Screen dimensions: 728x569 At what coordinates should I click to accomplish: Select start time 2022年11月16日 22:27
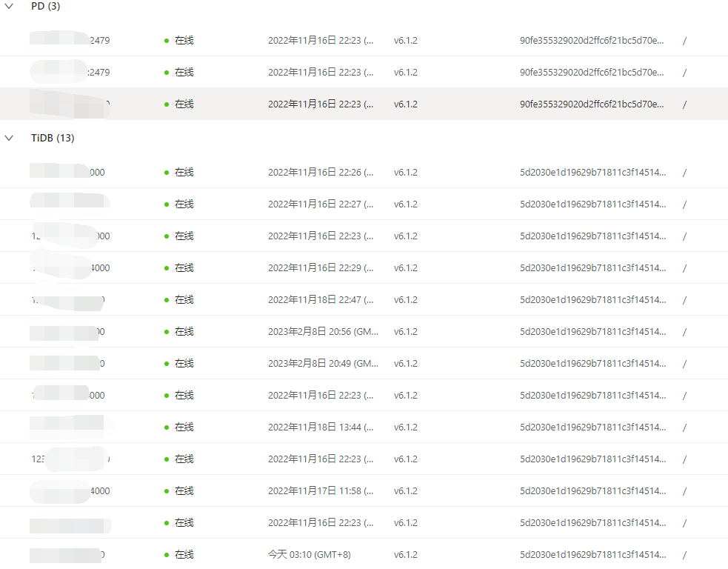(x=321, y=204)
